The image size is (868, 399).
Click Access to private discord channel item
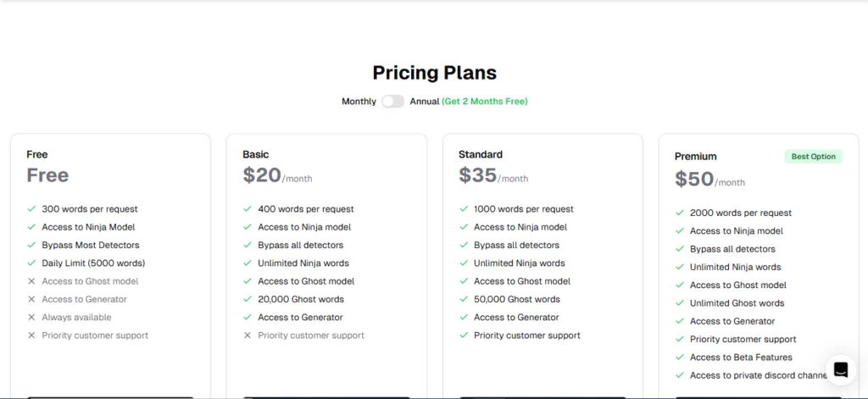point(759,375)
